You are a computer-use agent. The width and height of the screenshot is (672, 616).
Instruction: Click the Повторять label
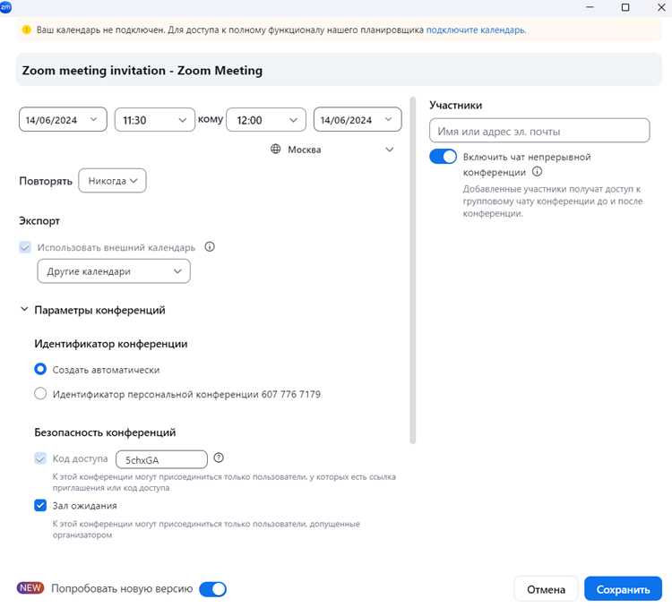pos(46,181)
